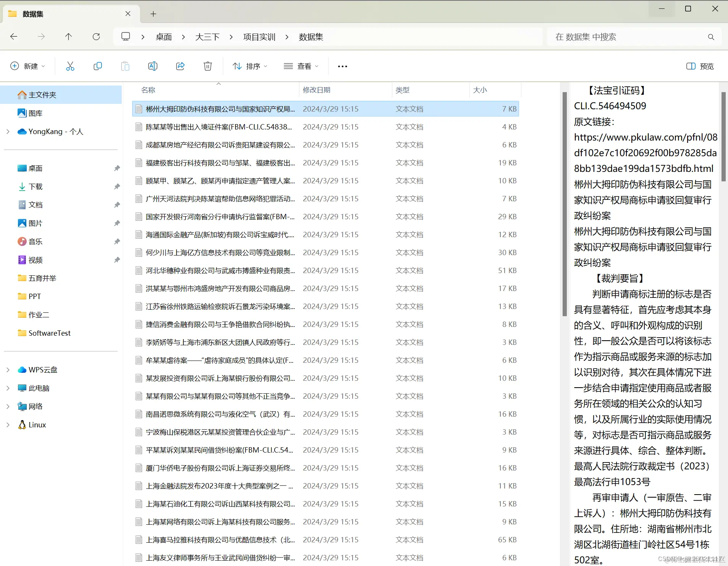The height and width of the screenshot is (566, 728).
Task: Select file 陈某某等出售出入境证件案
Action: [325, 127]
